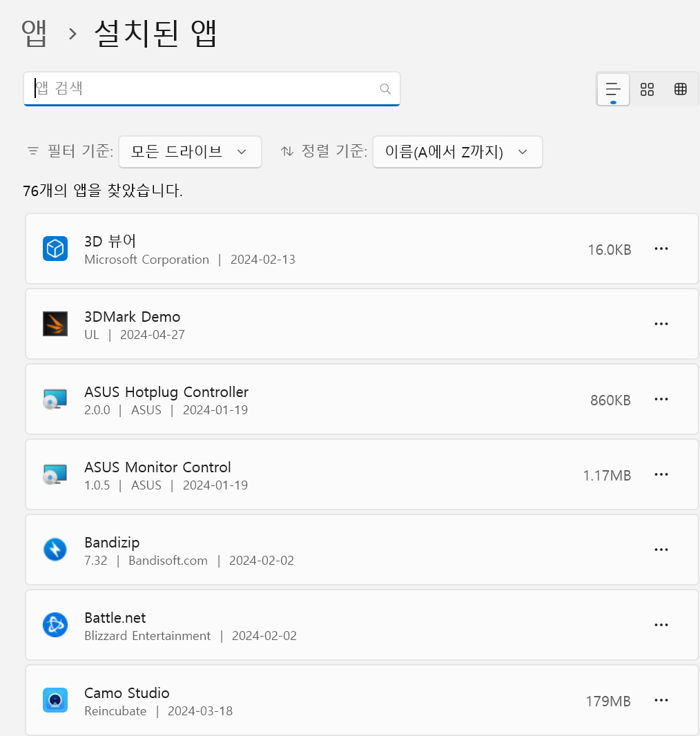Click the 2024-04-27 install date

(x=153, y=335)
